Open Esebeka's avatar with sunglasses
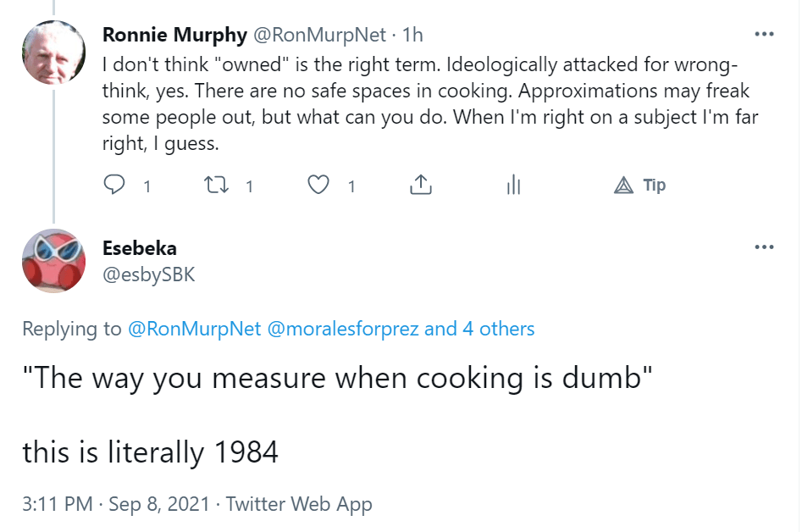The image size is (808, 532). point(53,260)
